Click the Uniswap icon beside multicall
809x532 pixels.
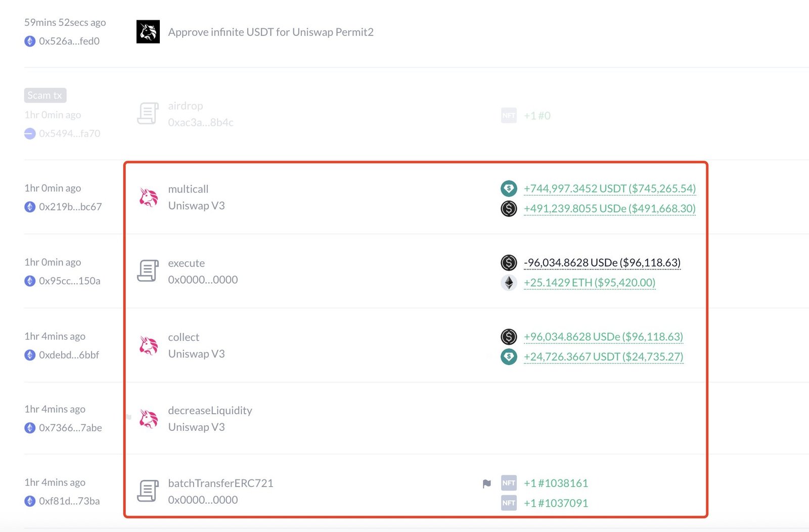[x=148, y=197]
